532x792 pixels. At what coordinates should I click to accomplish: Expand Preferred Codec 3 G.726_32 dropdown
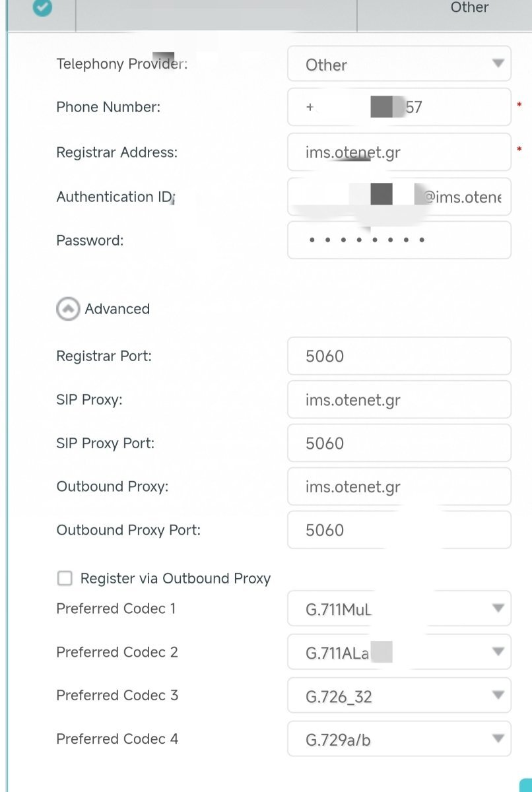[399, 696]
